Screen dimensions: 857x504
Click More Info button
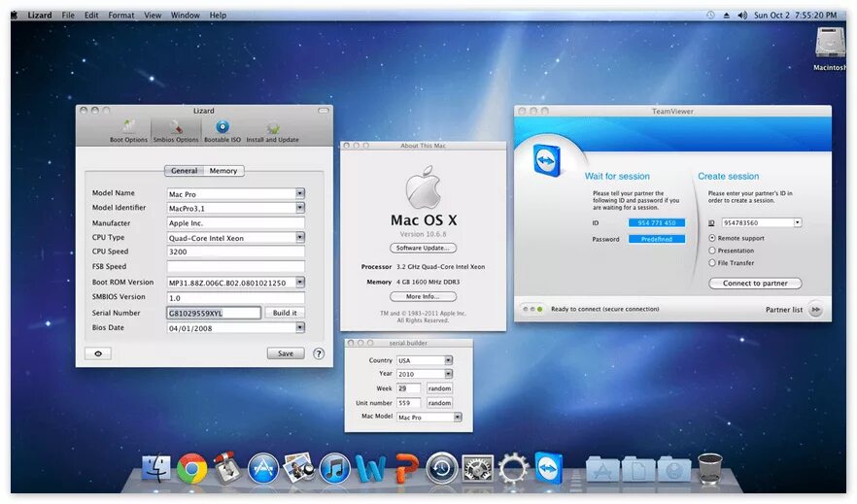[423, 296]
